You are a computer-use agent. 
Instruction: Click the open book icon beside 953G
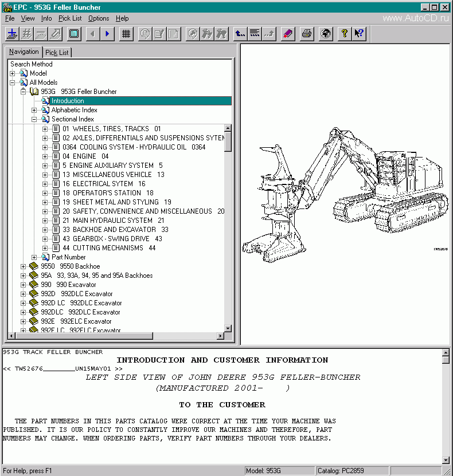click(34, 92)
